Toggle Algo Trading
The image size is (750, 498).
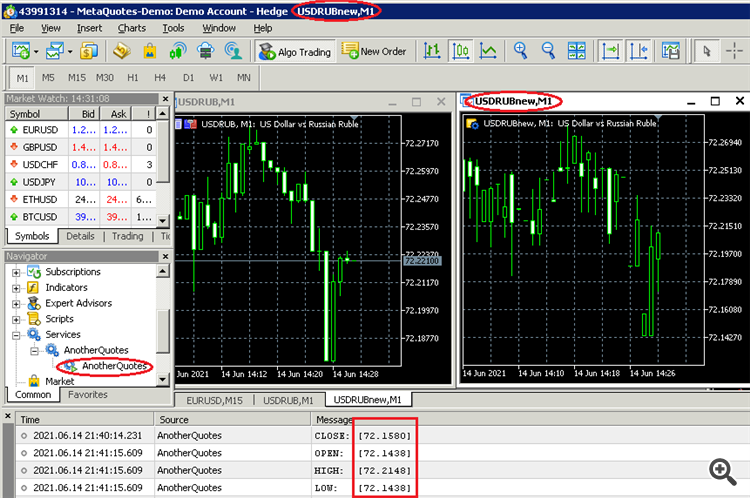[x=295, y=51]
